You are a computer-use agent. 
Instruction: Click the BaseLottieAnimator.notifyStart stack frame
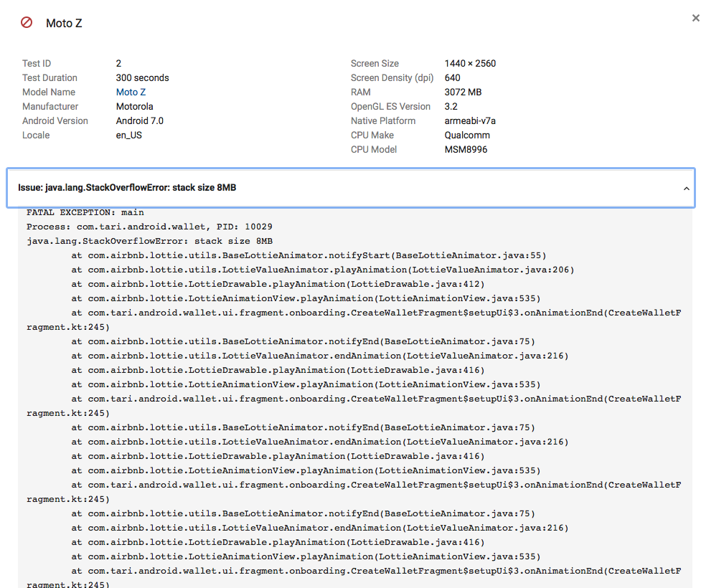[309, 255]
